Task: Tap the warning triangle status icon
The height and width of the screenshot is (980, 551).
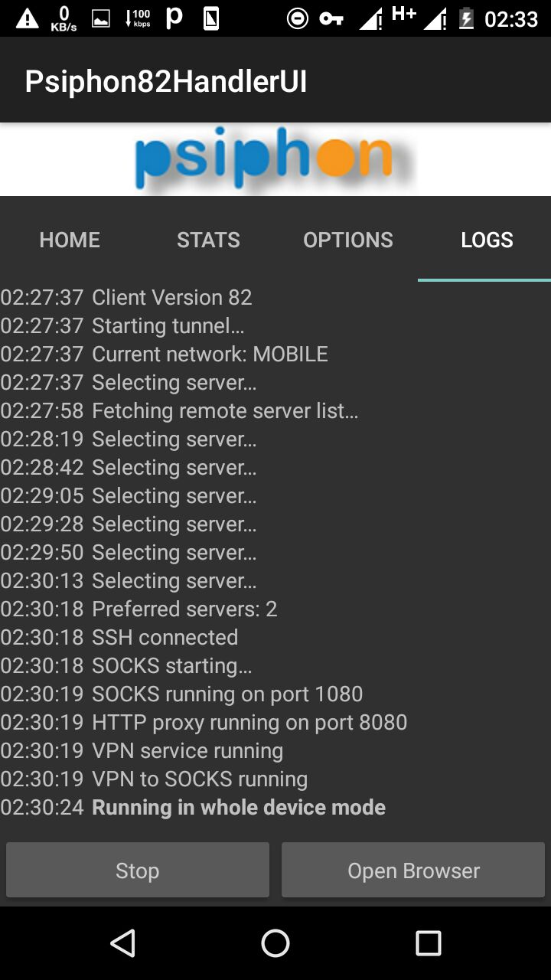Action: [x=27, y=18]
